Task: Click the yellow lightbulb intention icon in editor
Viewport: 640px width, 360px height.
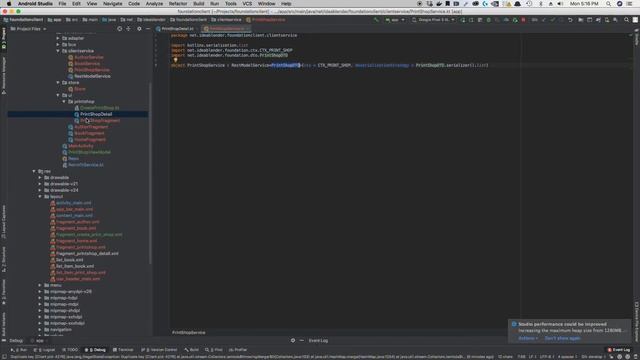Action: coord(176,60)
